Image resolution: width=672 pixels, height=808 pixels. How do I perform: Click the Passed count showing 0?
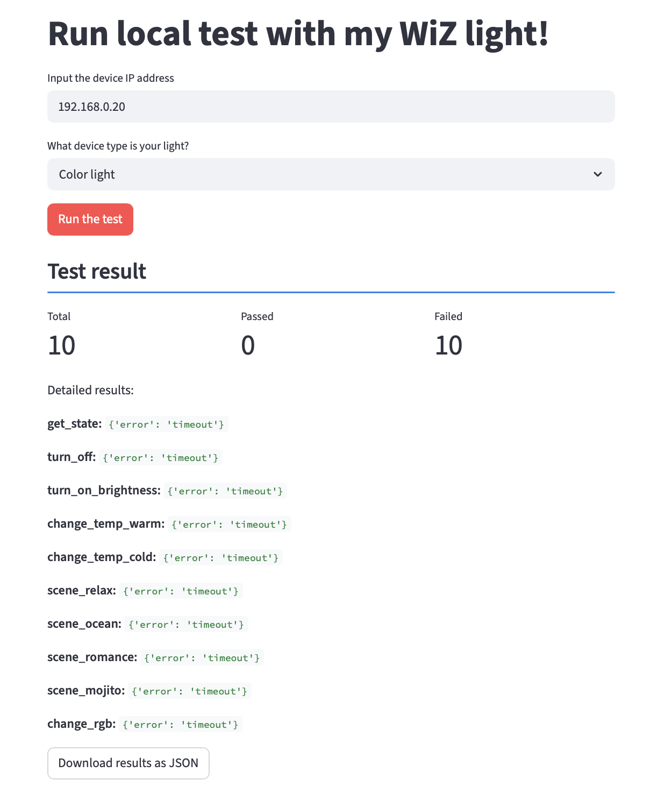[x=248, y=345]
